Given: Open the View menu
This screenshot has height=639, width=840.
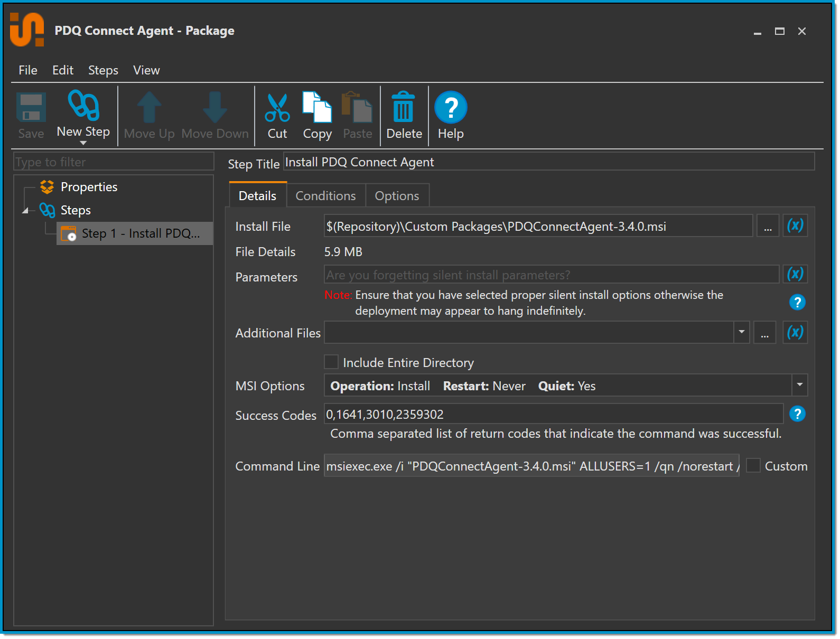Looking at the screenshot, I should pos(146,70).
